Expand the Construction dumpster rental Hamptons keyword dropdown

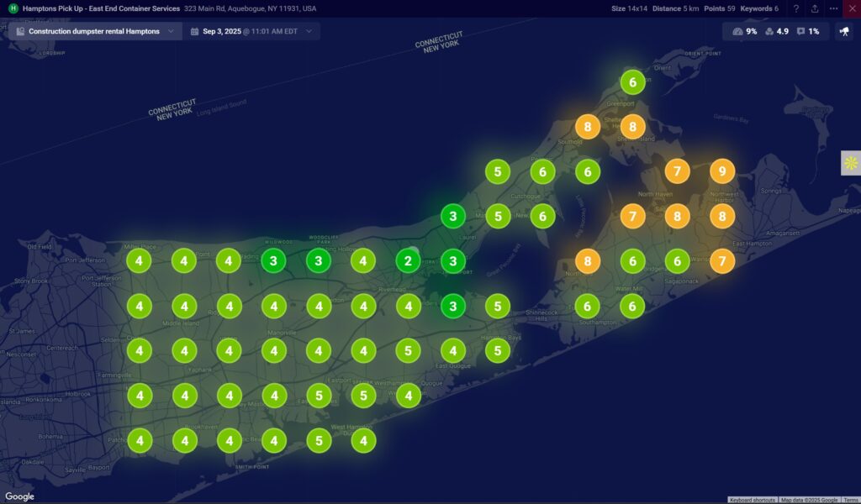94,31
